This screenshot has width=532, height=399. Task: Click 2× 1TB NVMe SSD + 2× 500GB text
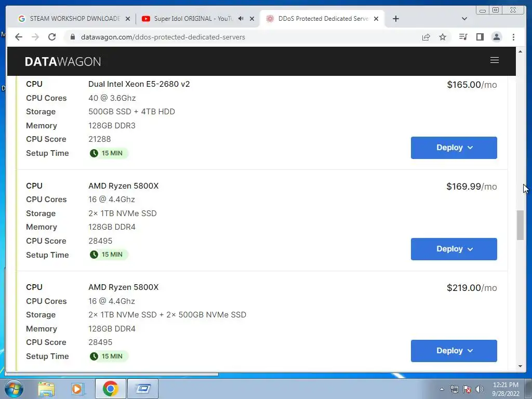[167, 315]
